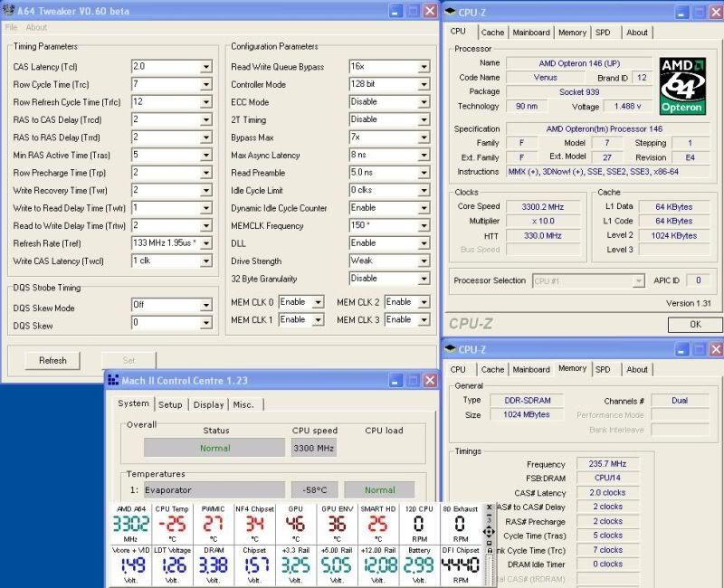
Task: Expand the Row Cycle Time (Trc) dropdown
Action: (206, 84)
